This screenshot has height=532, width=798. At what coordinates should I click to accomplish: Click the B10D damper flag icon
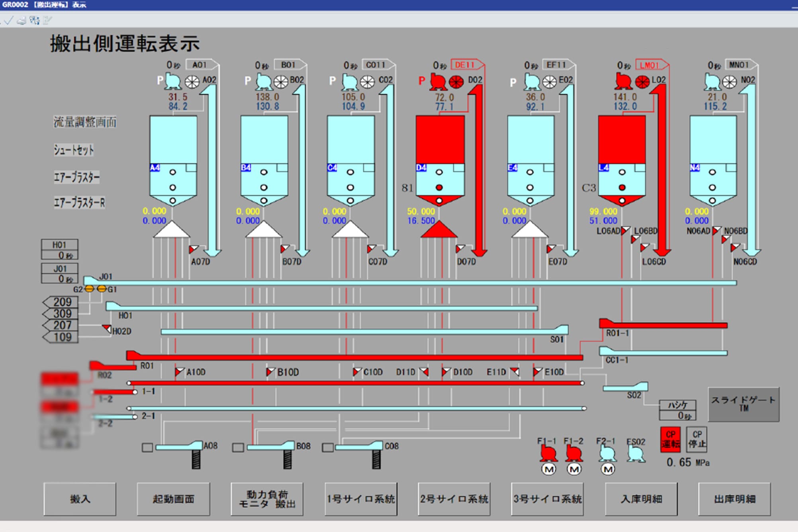pyautogui.click(x=270, y=372)
